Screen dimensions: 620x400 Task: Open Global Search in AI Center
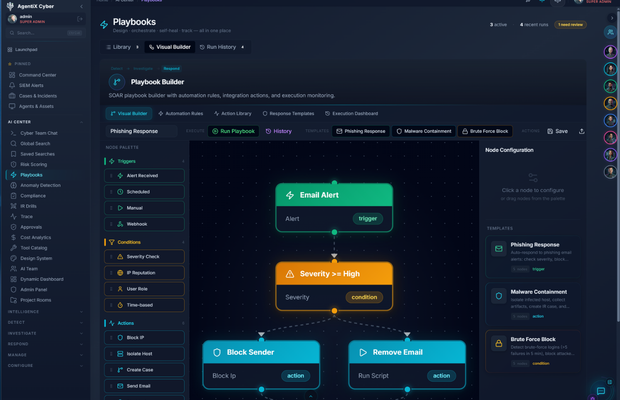tap(35, 143)
